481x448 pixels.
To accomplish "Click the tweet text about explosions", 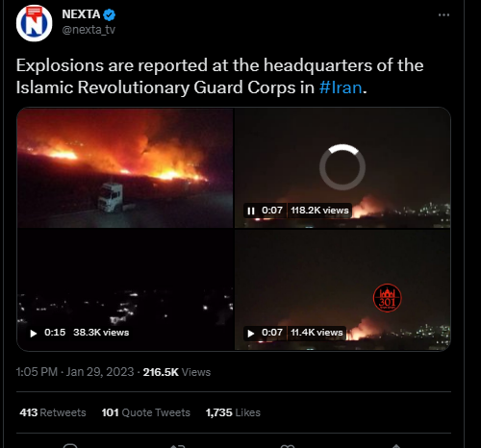I will click(220, 76).
